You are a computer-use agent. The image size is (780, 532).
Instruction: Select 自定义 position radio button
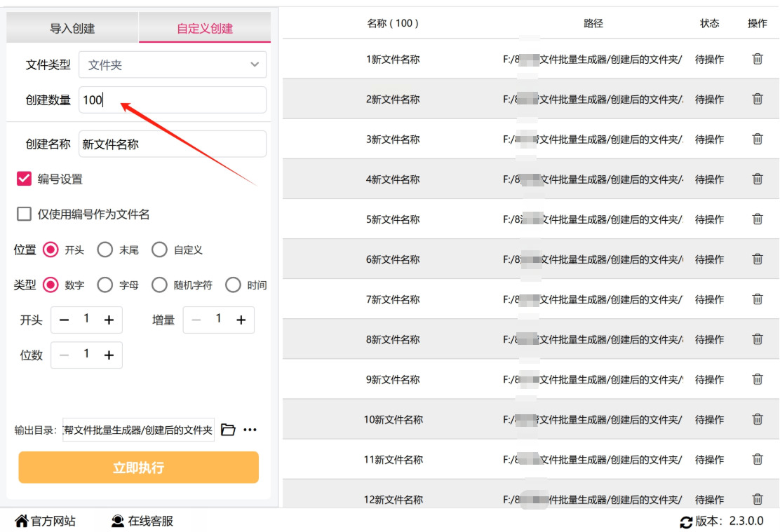point(159,250)
